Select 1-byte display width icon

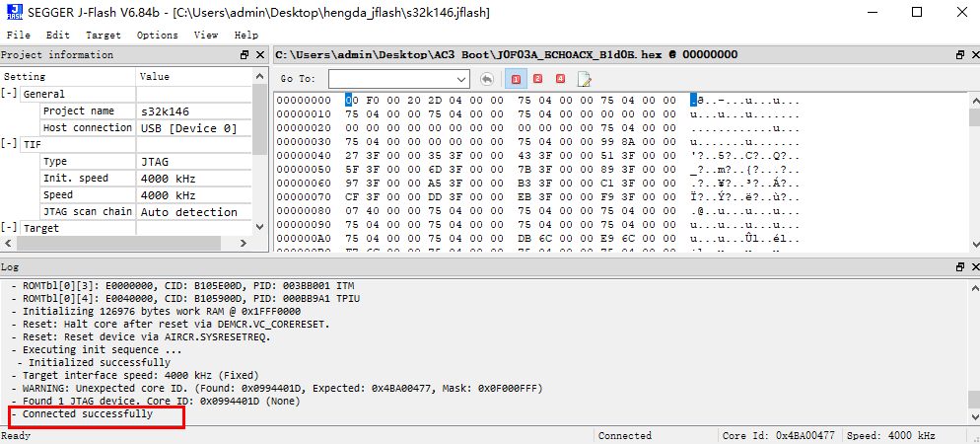516,79
